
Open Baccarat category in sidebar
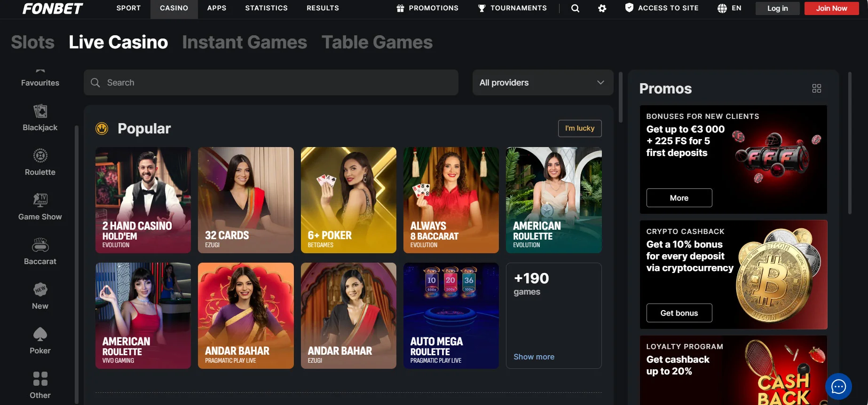[40, 251]
